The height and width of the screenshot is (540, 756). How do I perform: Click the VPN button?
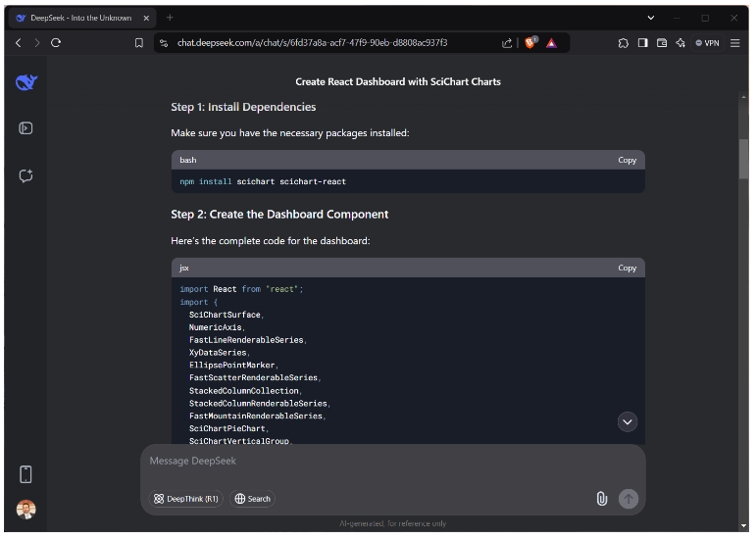[707, 43]
